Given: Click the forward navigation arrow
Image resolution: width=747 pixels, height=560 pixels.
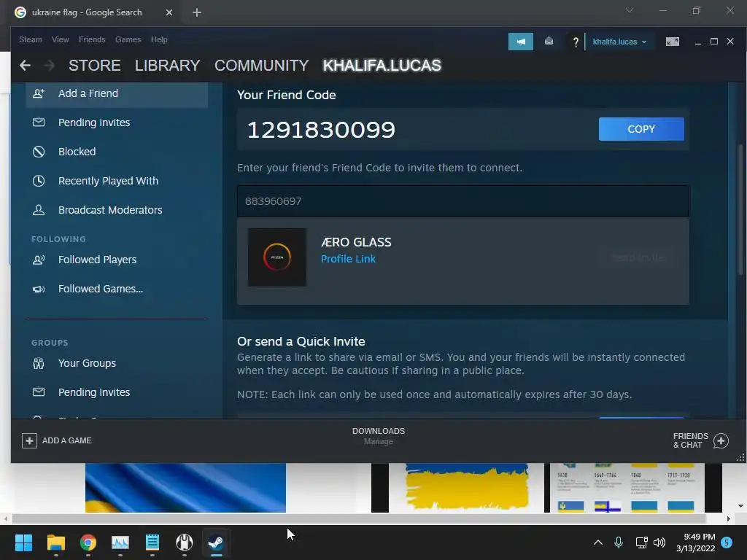Looking at the screenshot, I should click(x=49, y=65).
